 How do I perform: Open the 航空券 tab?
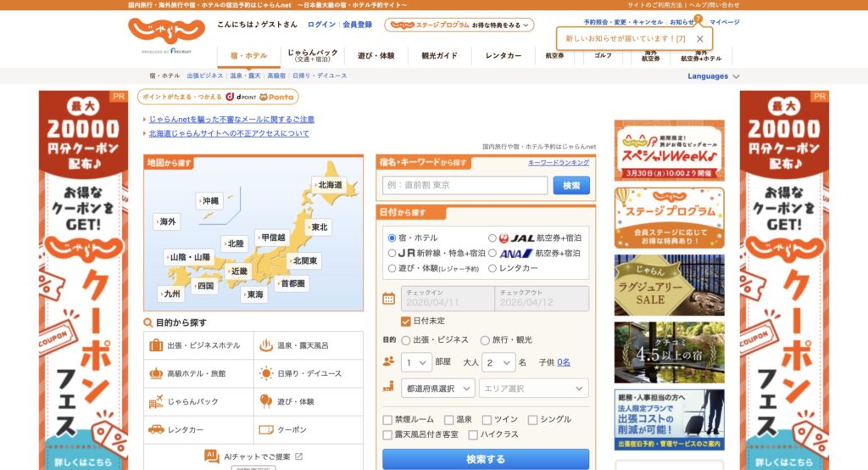(554, 55)
